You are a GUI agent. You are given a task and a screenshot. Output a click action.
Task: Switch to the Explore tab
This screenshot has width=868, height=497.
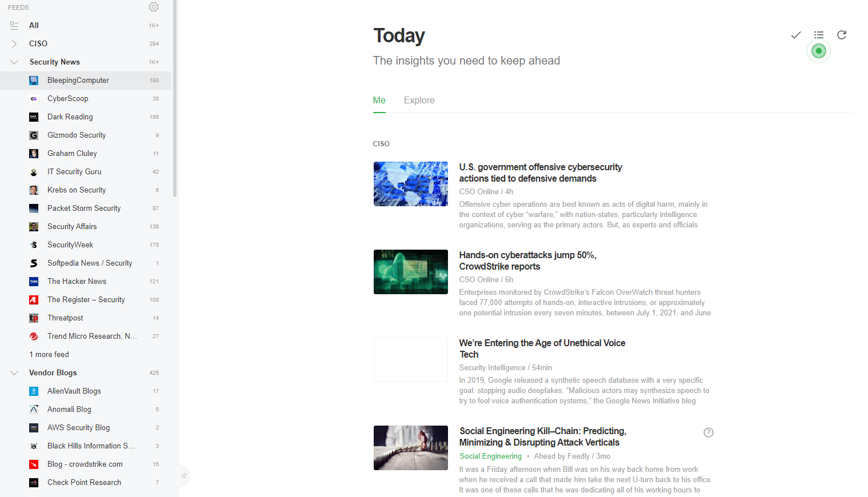tap(419, 101)
